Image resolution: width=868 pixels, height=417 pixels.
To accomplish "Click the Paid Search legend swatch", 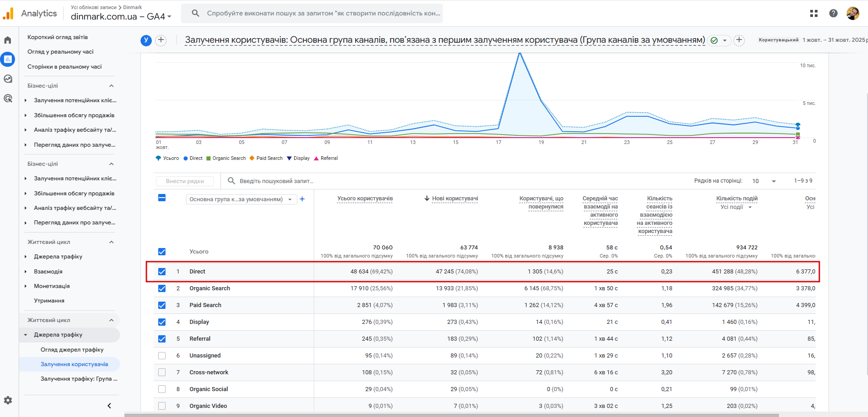I will (252, 159).
